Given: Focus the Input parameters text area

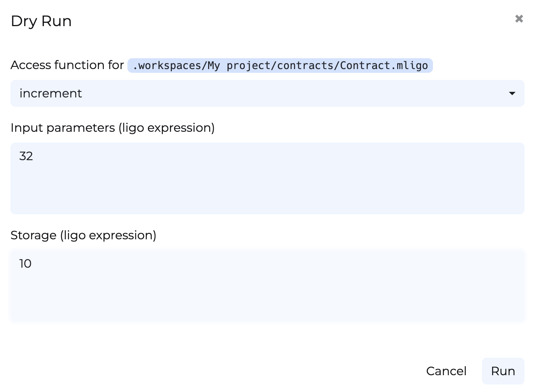Looking at the screenshot, I should (267, 178).
